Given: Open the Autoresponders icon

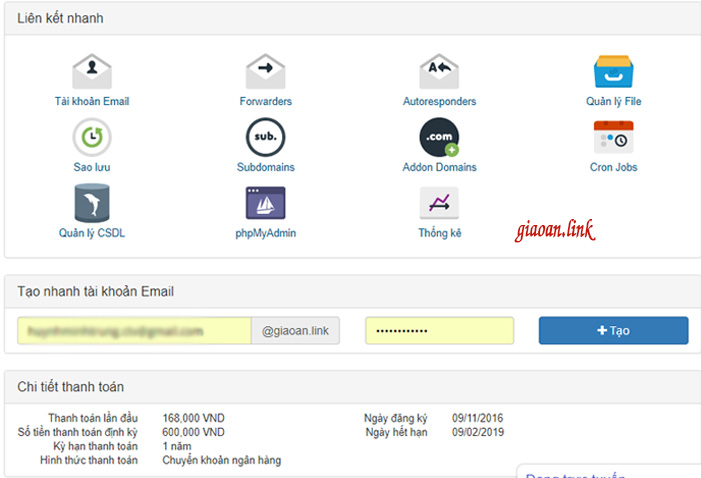Looking at the screenshot, I should click(439, 72).
